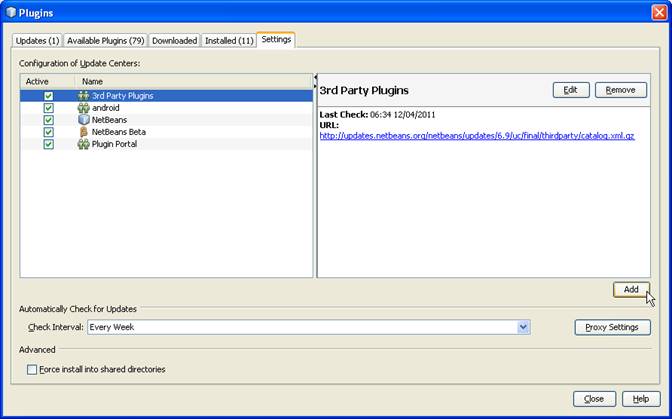Select the android row name

(x=106, y=108)
